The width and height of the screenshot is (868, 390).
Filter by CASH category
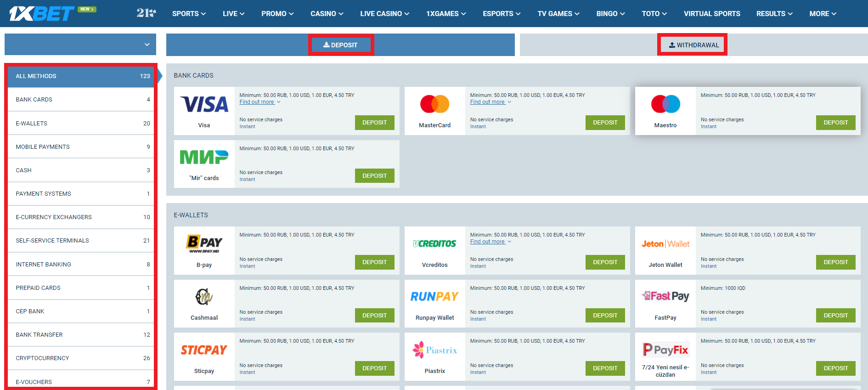click(81, 170)
